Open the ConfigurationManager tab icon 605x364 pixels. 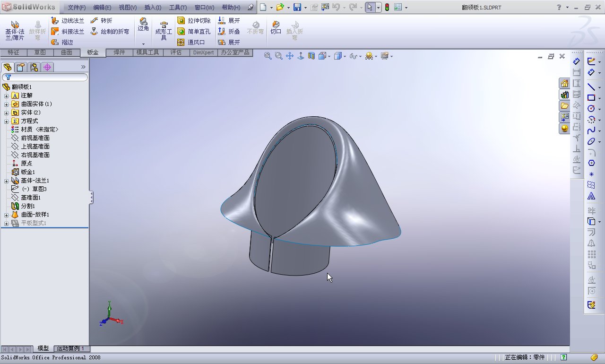click(x=34, y=67)
